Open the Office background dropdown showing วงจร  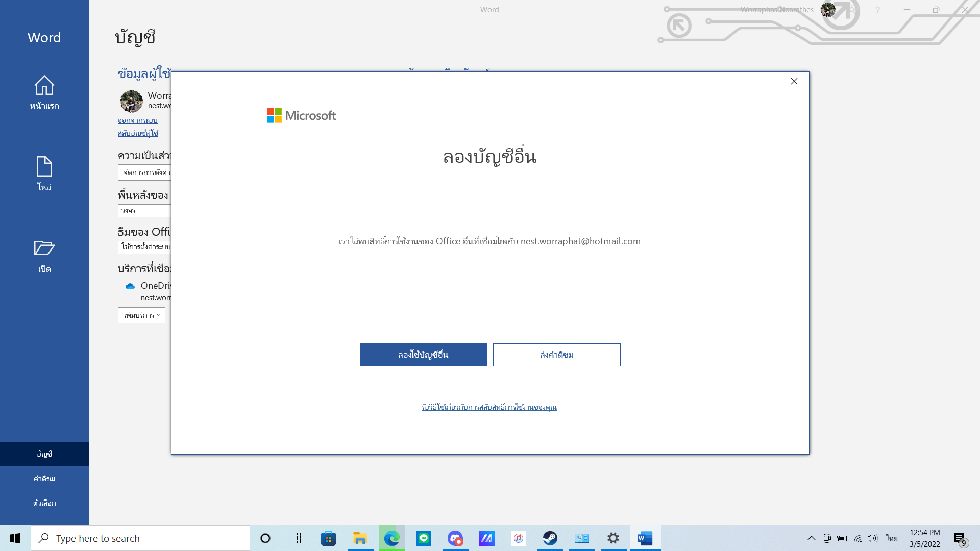tap(144, 210)
